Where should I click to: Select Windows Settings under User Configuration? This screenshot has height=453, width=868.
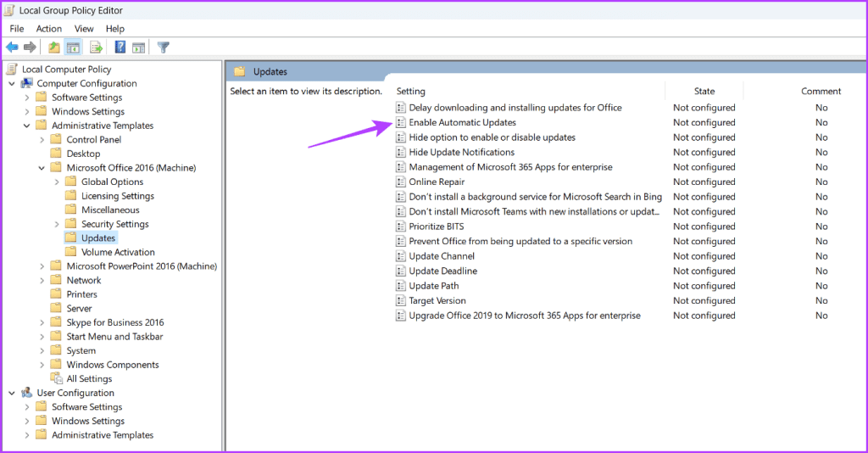point(88,421)
